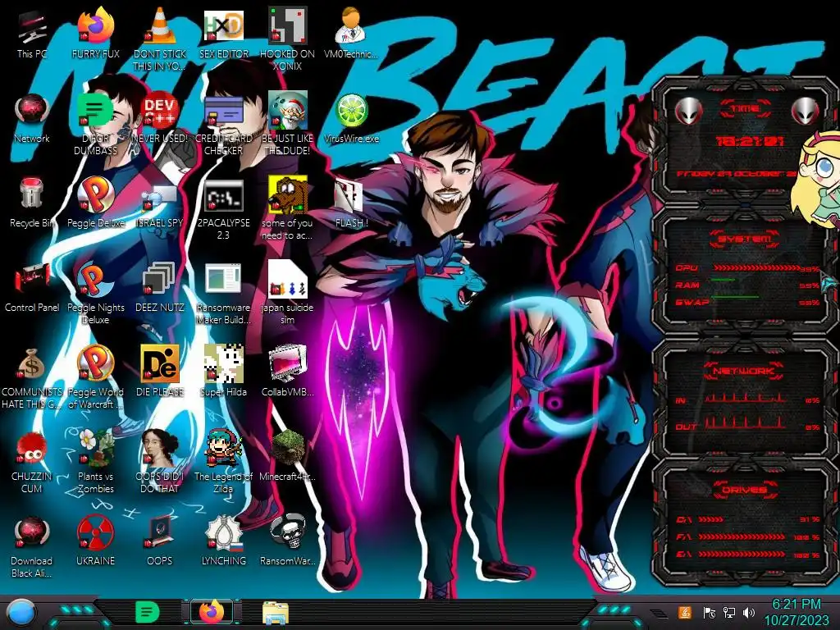Viewport: 840px width, 630px height.
Task: Launch Peggle World of Warcraft
Action: pos(95,377)
